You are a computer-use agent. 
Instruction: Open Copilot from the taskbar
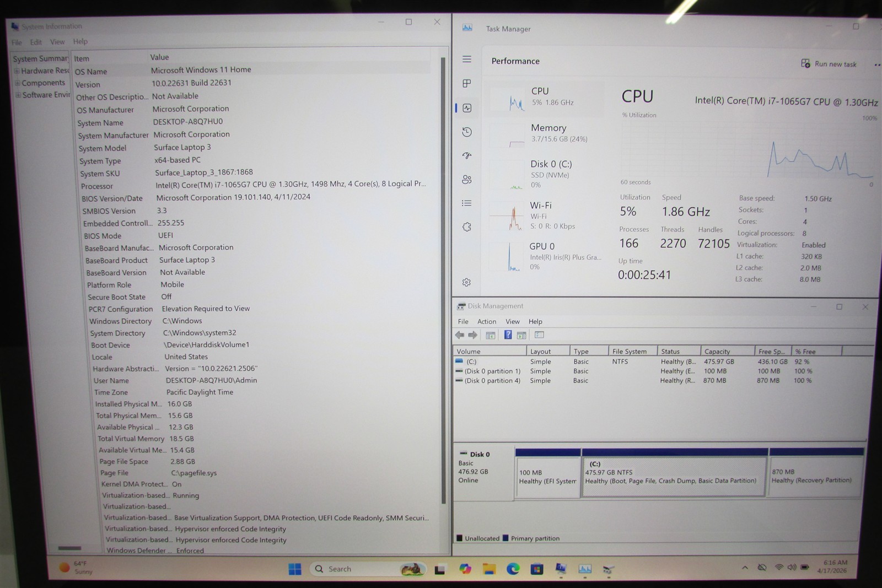tap(465, 569)
